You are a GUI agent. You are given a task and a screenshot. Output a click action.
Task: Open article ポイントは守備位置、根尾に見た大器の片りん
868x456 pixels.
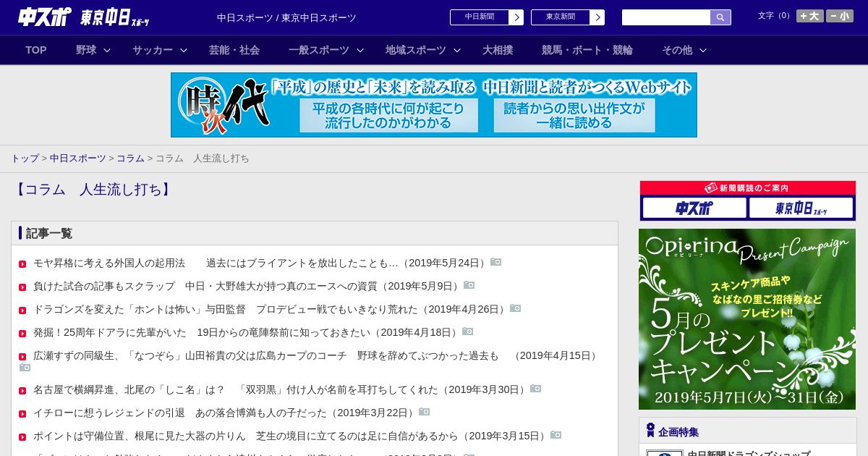(x=290, y=436)
